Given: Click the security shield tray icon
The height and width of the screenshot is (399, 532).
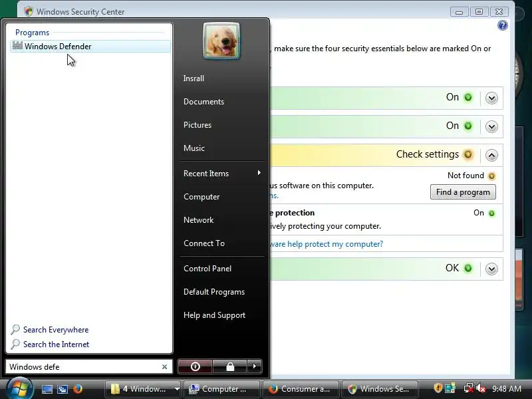Looking at the screenshot, I should (438, 388).
